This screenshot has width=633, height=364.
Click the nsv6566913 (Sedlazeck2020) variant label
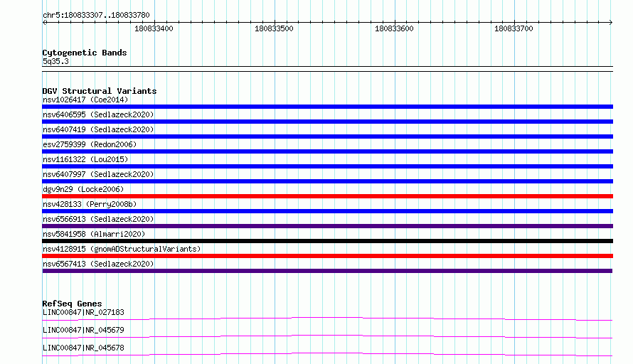98,219
